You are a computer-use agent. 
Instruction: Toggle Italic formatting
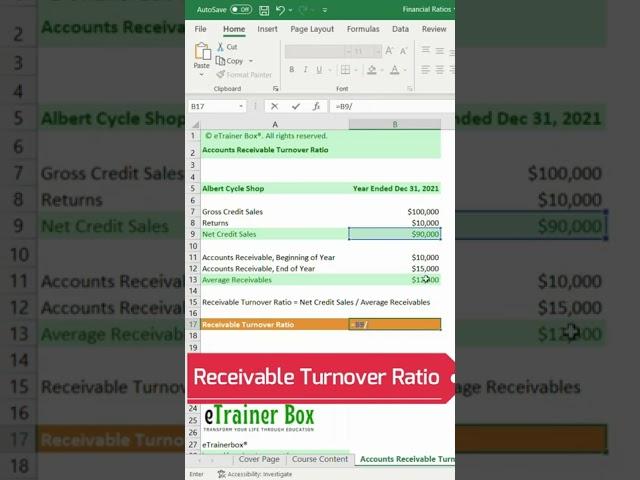pyautogui.click(x=305, y=70)
